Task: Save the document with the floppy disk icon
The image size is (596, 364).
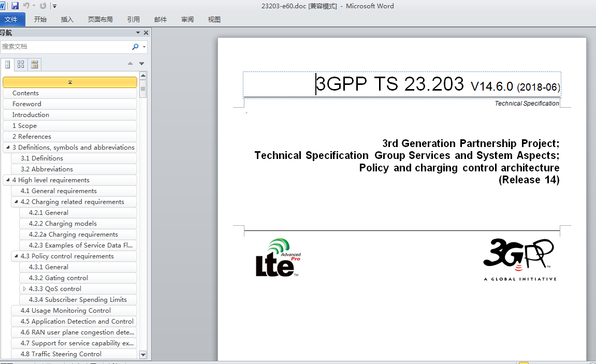Action: pos(15,6)
